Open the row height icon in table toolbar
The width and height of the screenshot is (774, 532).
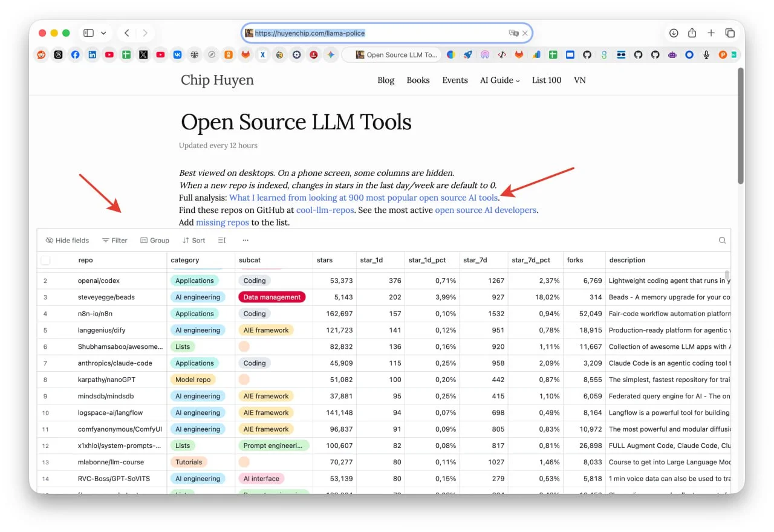[x=222, y=241]
